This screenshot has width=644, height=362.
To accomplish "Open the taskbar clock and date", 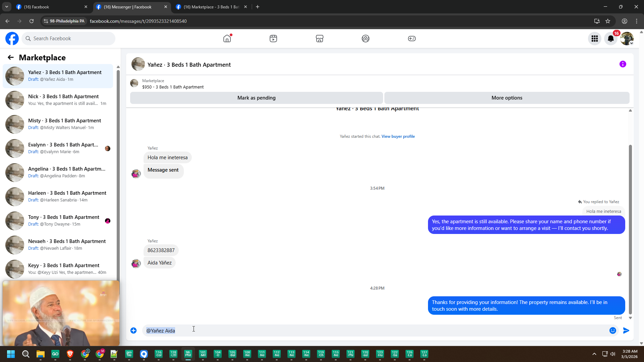I will pos(629,354).
